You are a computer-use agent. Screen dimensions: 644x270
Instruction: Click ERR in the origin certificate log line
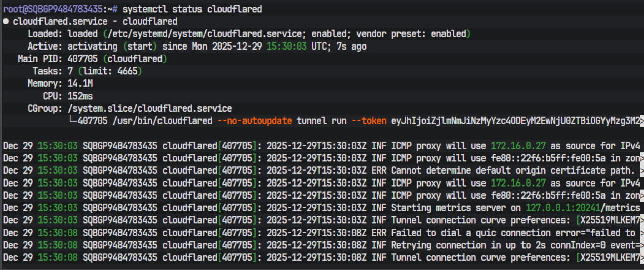pyautogui.click(x=379, y=170)
